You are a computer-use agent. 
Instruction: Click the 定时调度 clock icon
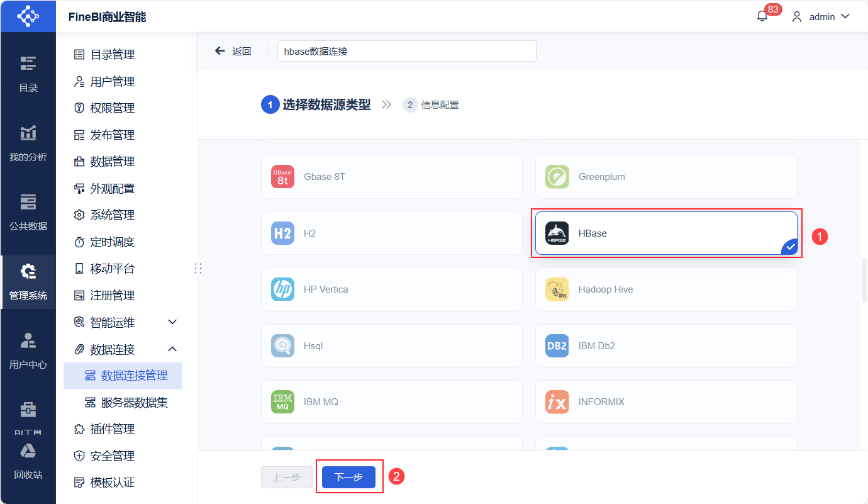click(x=79, y=242)
